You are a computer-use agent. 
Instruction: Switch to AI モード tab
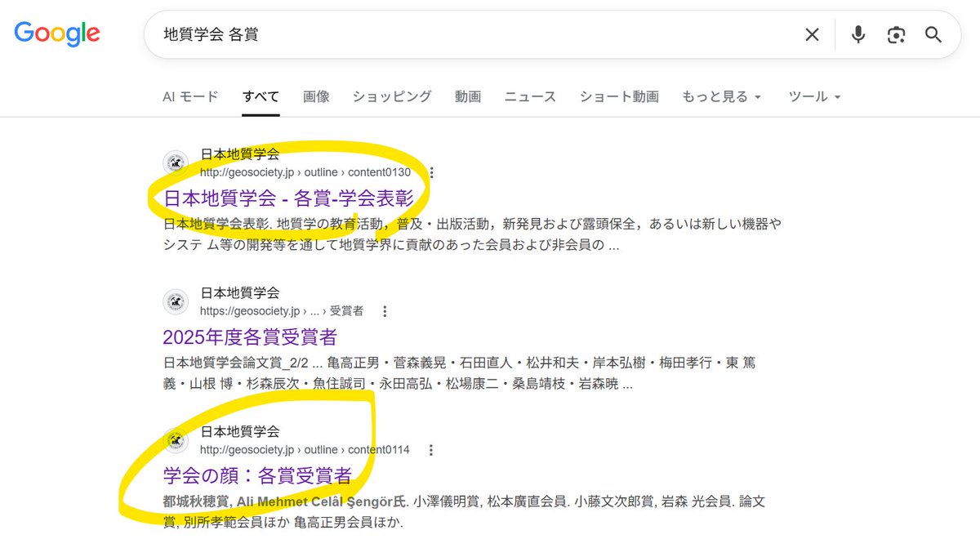point(190,96)
